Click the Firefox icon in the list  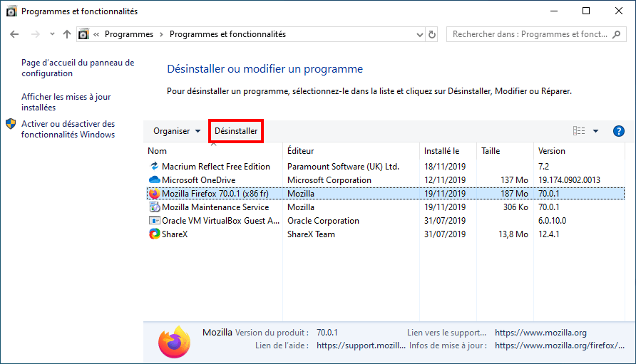[154, 194]
